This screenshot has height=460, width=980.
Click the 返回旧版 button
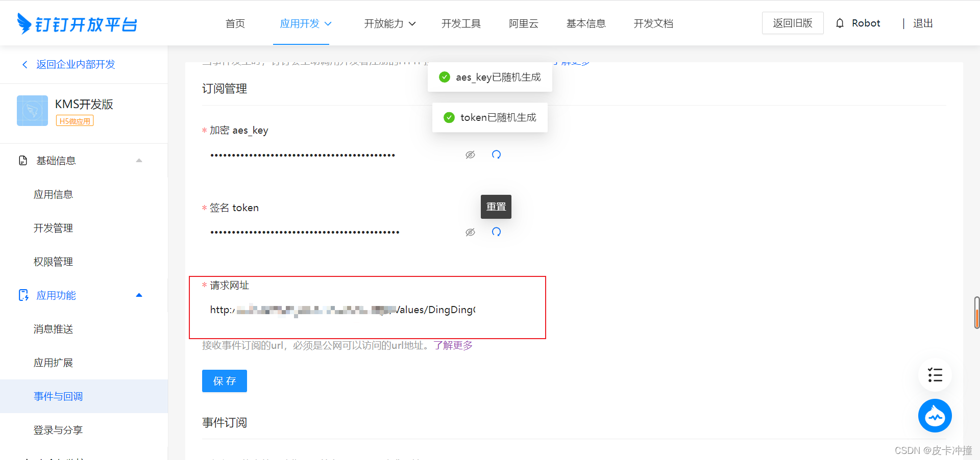[793, 23]
